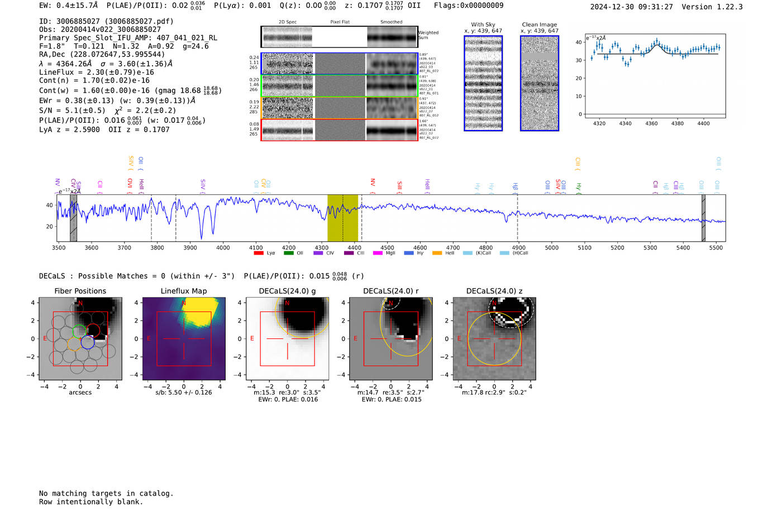
Task: Click the (K)CaII legend swatch
Action: pos(468,253)
